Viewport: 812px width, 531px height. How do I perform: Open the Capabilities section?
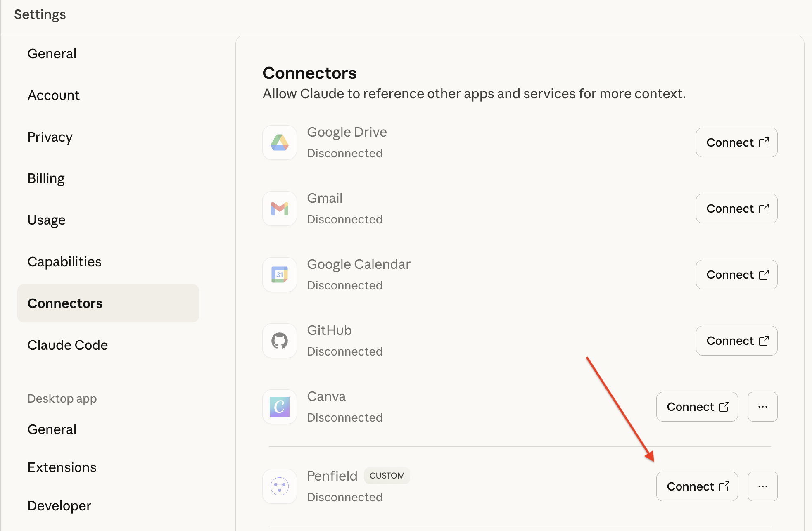coord(64,262)
